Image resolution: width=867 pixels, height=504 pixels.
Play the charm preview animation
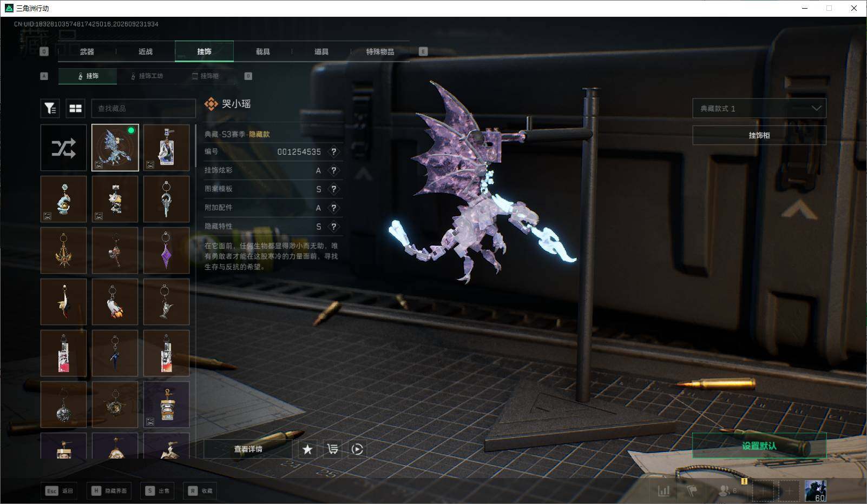click(357, 449)
